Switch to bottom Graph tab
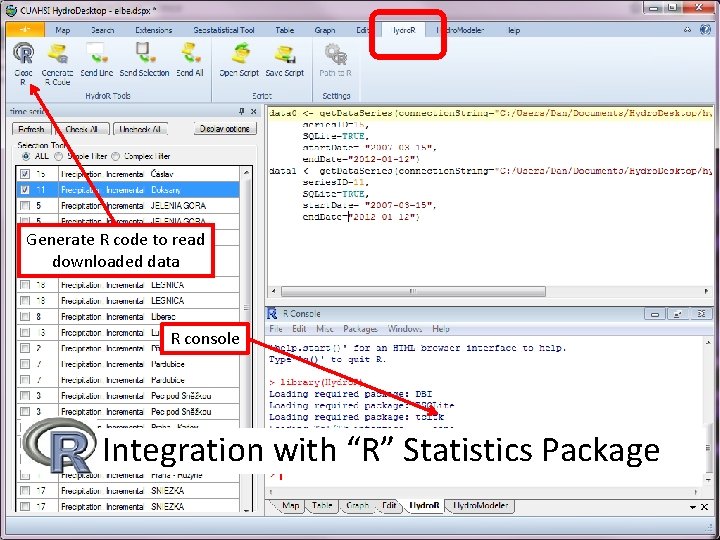This screenshot has height=540, width=720. 357,506
